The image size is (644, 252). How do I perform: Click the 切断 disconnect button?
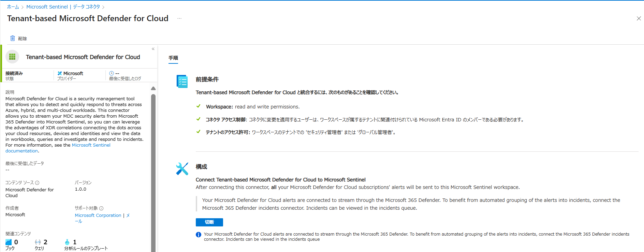pos(209,222)
